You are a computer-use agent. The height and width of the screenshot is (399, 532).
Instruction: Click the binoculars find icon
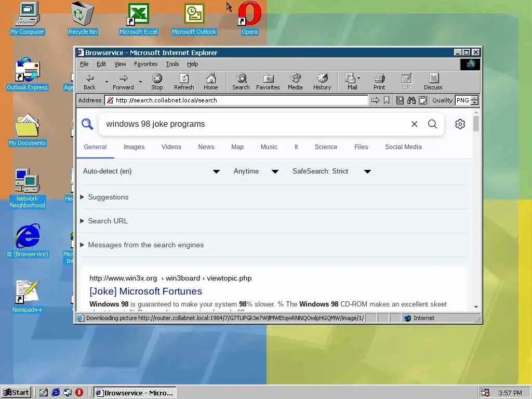pyautogui.click(x=411, y=100)
